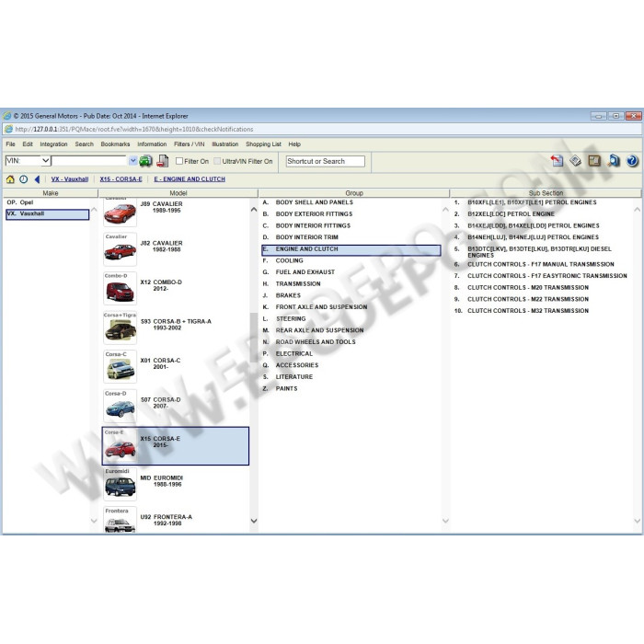Open the Illustration menu

click(x=225, y=144)
